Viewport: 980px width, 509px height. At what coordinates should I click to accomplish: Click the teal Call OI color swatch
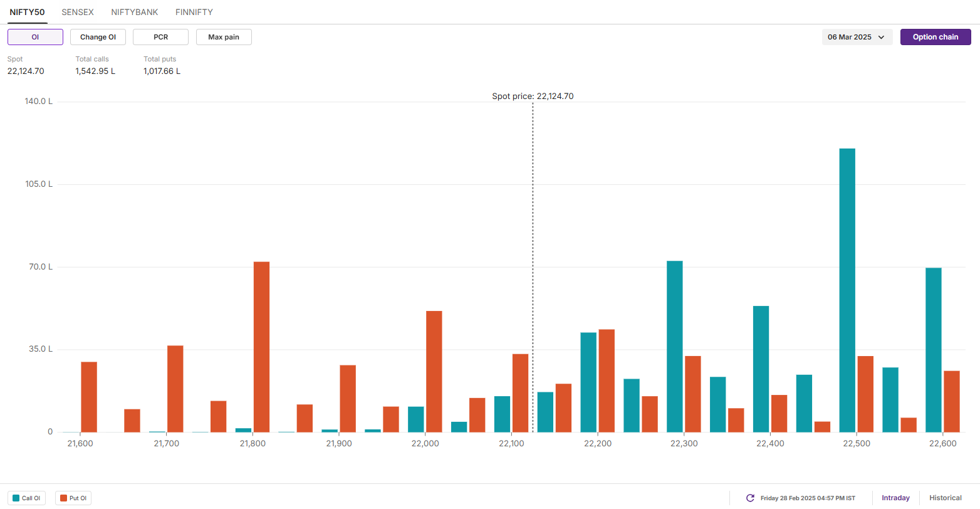(16, 498)
